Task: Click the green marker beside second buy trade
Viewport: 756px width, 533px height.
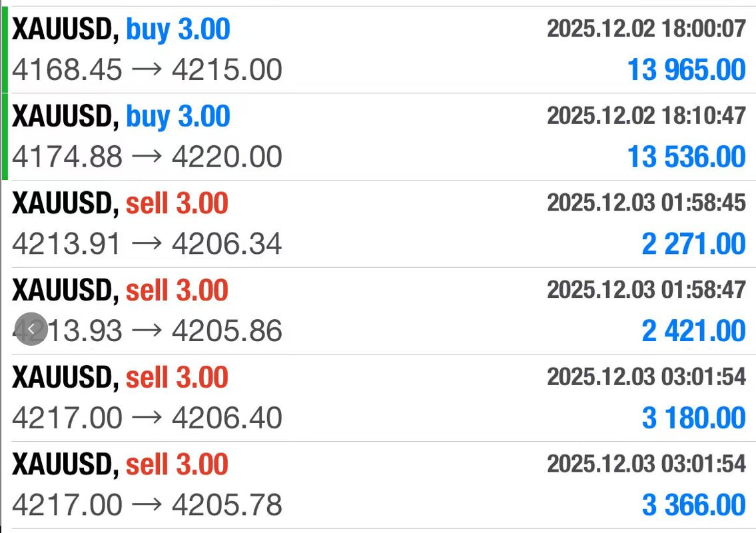Action: [x=5, y=137]
